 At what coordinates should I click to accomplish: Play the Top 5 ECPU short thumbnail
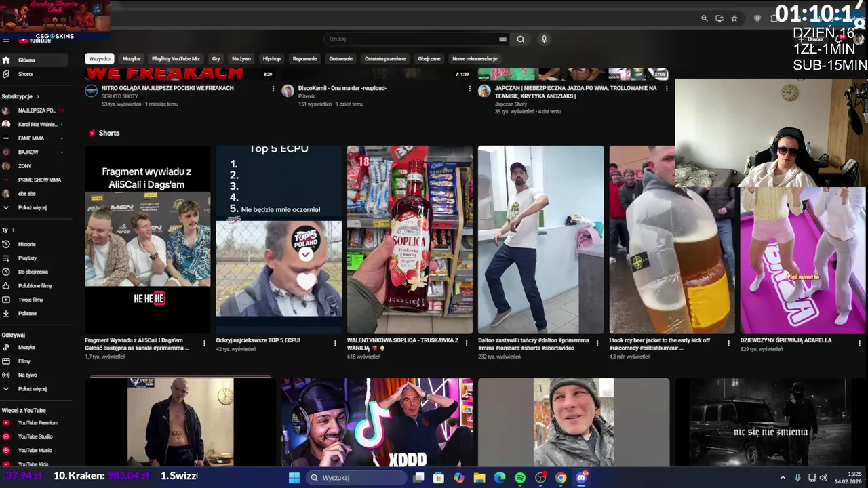pyautogui.click(x=279, y=240)
